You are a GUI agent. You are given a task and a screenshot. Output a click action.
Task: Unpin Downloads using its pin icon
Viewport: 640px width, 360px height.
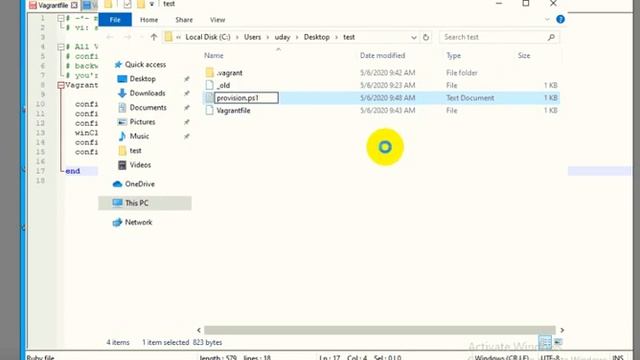point(187,93)
